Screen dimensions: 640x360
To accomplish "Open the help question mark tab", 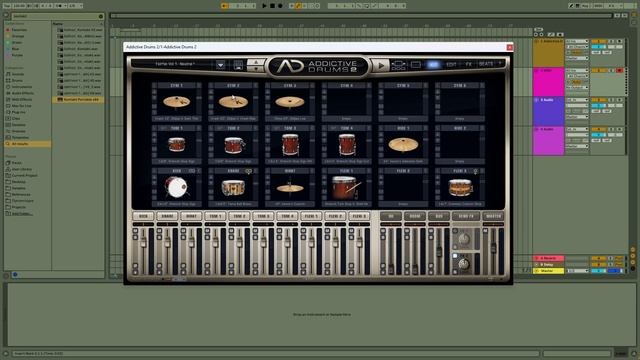I will (500, 64).
